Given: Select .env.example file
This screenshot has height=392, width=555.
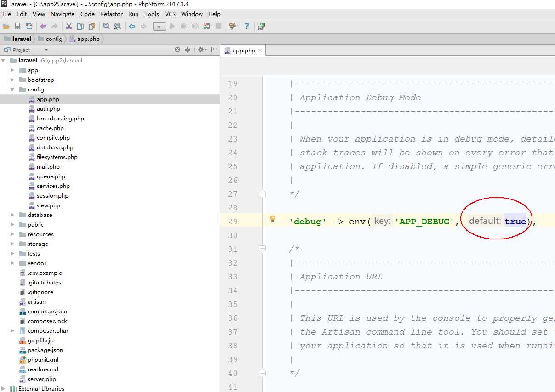Looking at the screenshot, I should click(45, 273).
